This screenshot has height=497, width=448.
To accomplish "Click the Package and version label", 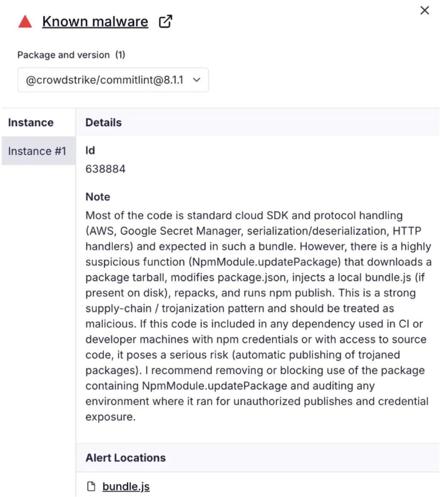I will [x=63, y=55].
